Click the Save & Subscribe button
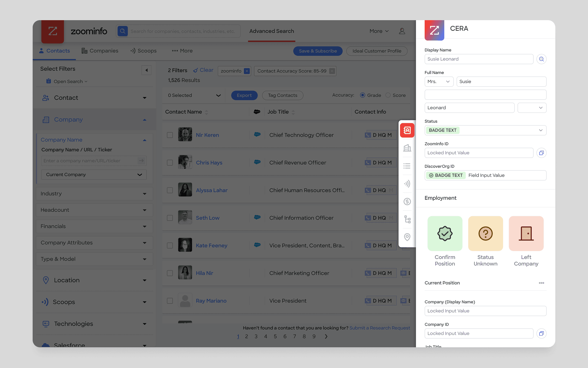The height and width of the screenshot is (368, 588). (x=318, y=51)
